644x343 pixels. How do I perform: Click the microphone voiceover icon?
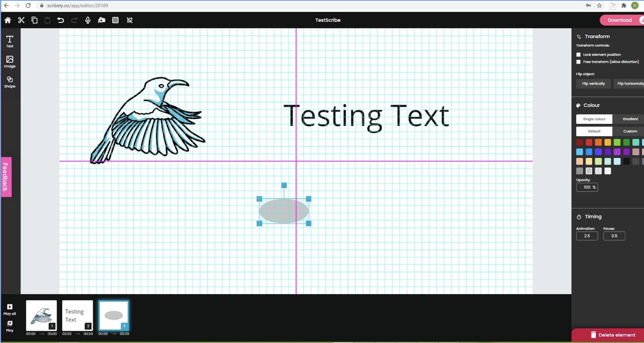click(88, 20)
